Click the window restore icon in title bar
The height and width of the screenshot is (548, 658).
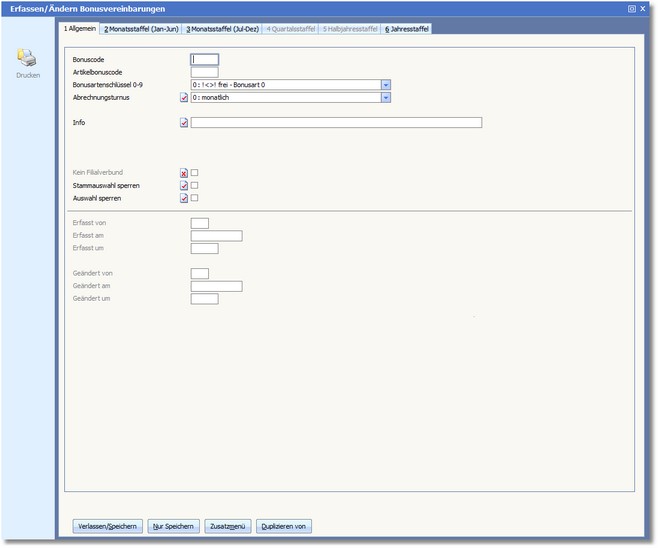click(631, 8)
